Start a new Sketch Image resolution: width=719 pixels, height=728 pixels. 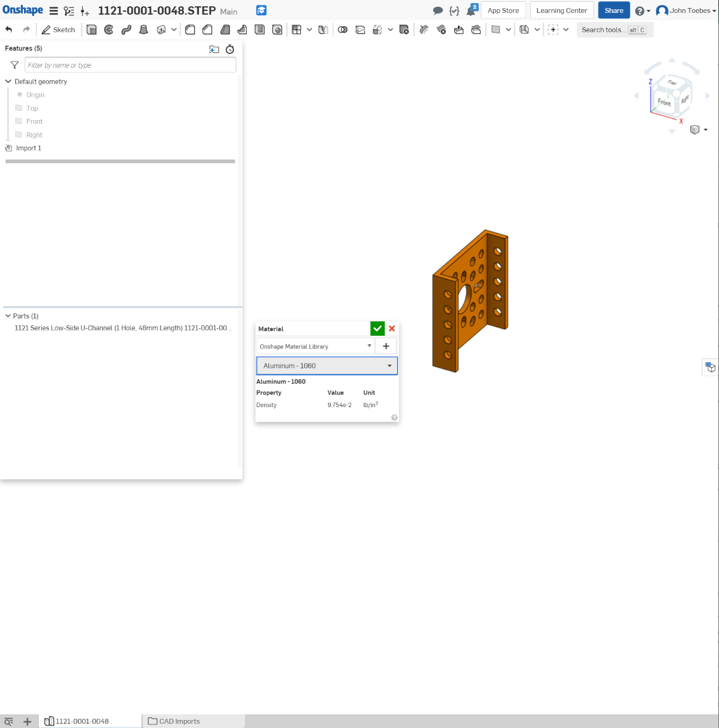pyautogui.click(x=58, y=30)
